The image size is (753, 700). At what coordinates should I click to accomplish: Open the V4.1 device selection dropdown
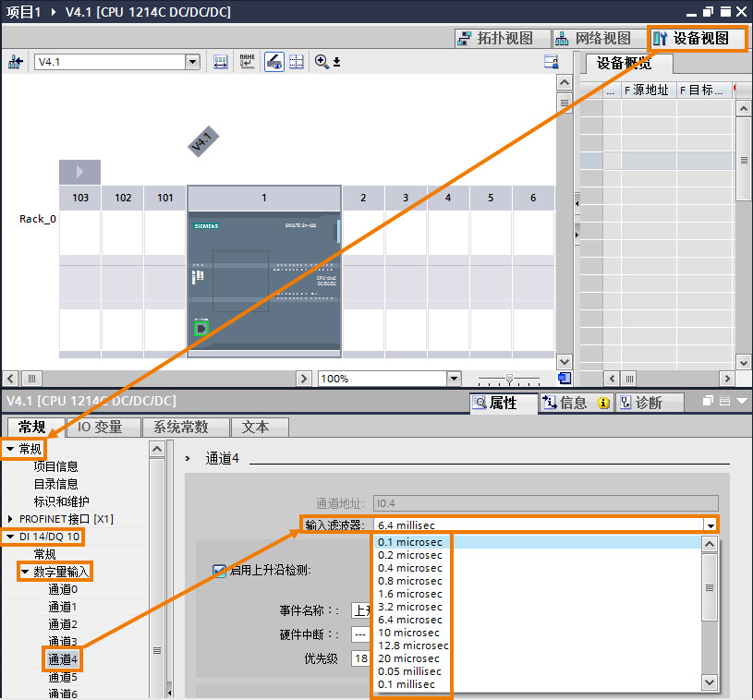click(192, 62)
